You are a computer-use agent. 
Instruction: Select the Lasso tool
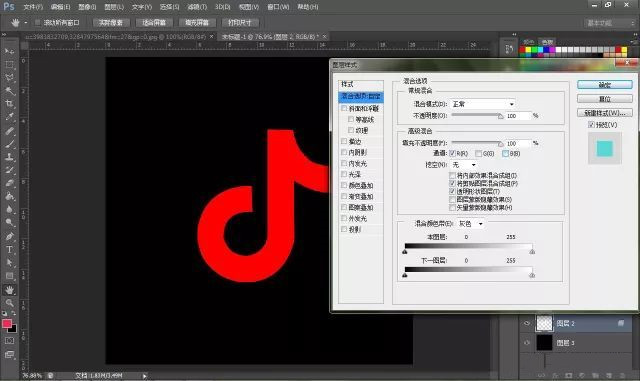coord(9,78)
